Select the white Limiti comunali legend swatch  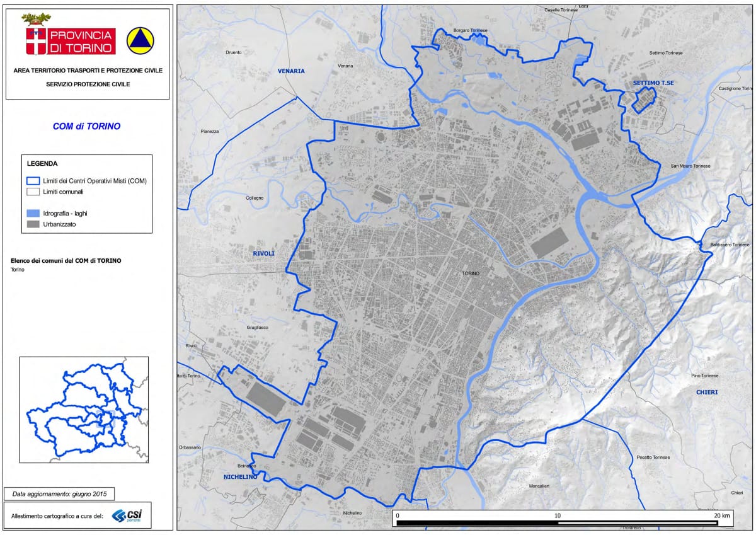click(33, 192)
